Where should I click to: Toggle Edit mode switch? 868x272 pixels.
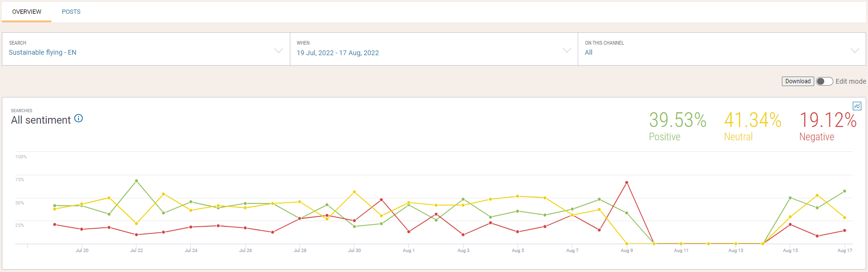click(824, 81)
